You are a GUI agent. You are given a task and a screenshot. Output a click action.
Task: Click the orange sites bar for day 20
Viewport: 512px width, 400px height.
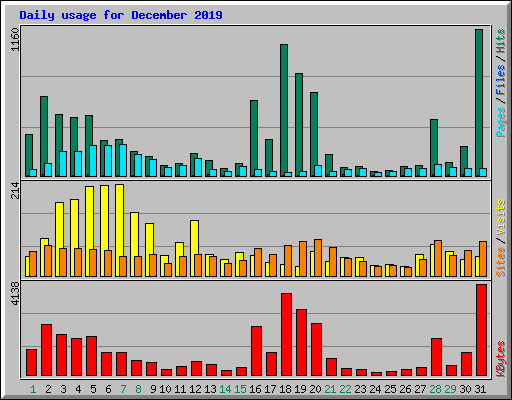(318, 258)
